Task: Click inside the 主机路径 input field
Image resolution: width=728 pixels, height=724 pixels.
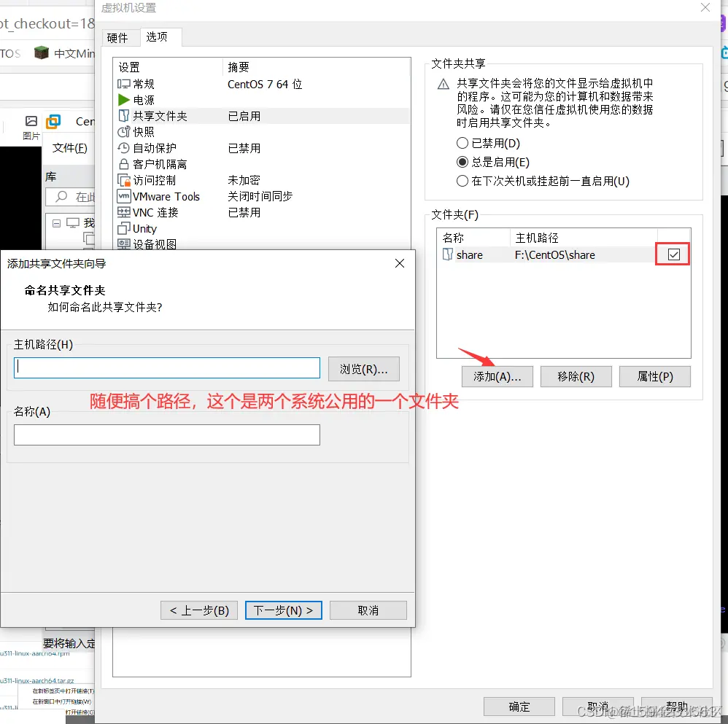Action: pyautogui.click(x=166, y=369)
